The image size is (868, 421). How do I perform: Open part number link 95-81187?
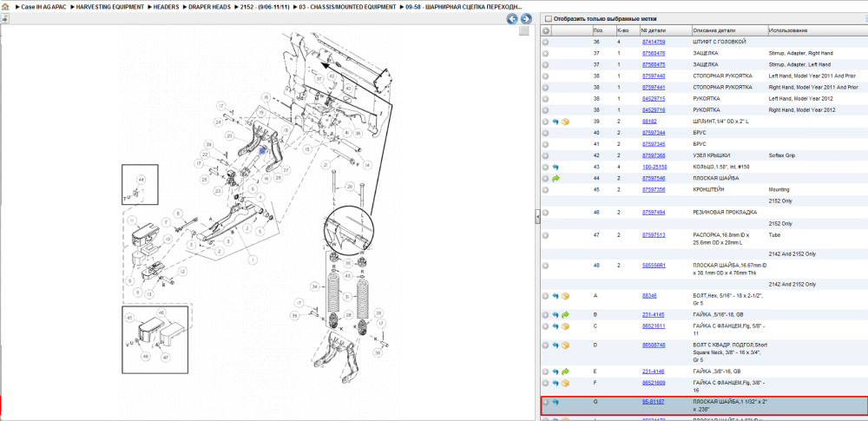point(654,400)
